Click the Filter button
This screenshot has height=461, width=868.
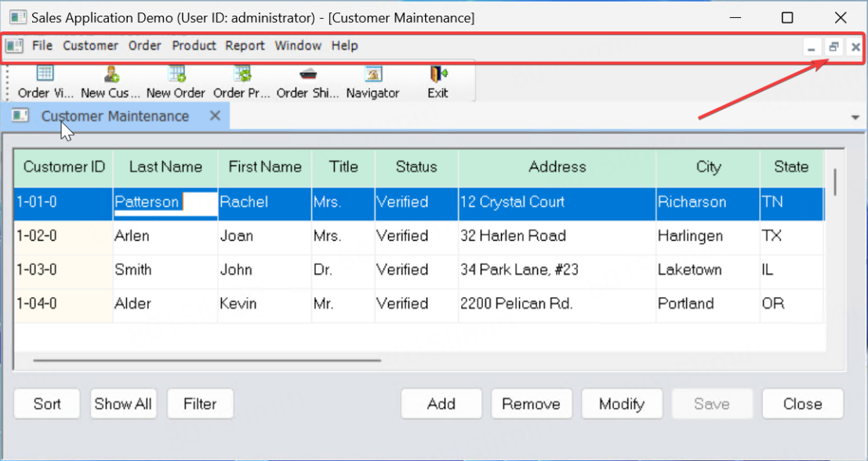(x=200, y=404)
